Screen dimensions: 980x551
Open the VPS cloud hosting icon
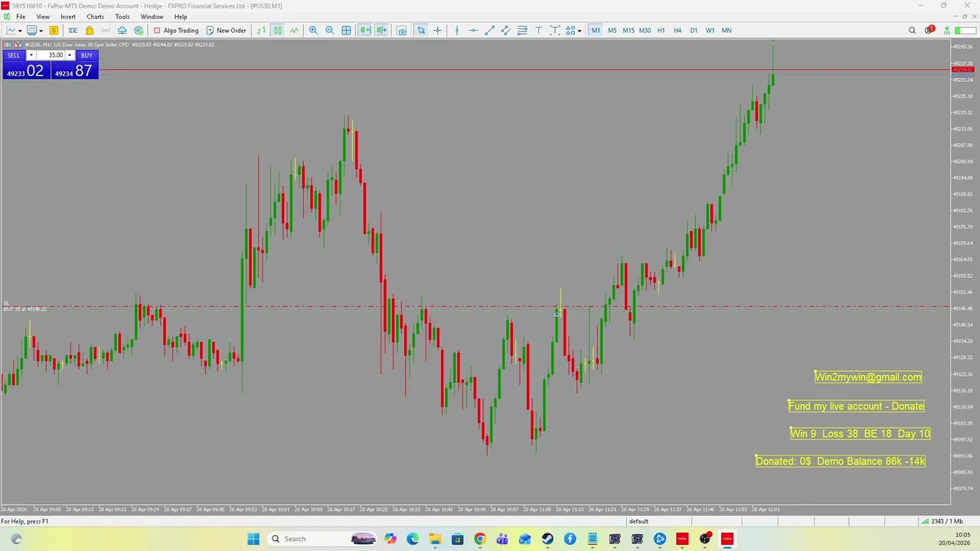tap(122, 31)
